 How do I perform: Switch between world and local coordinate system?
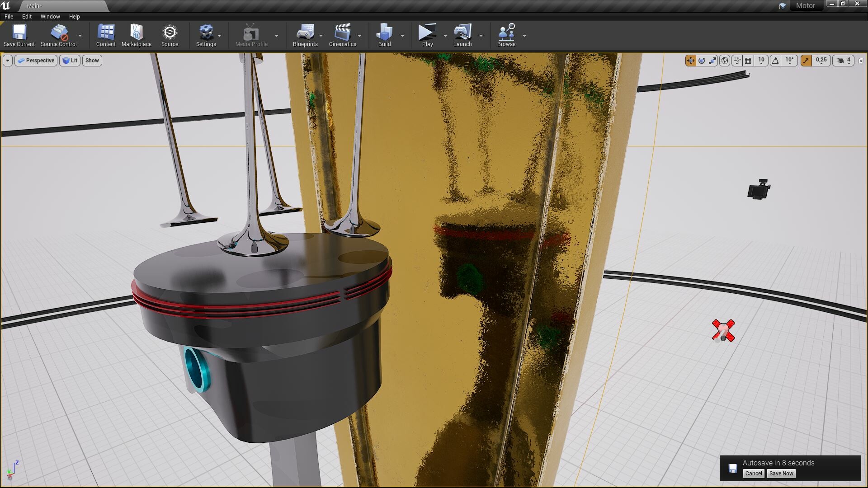click(x=726, y=61)
